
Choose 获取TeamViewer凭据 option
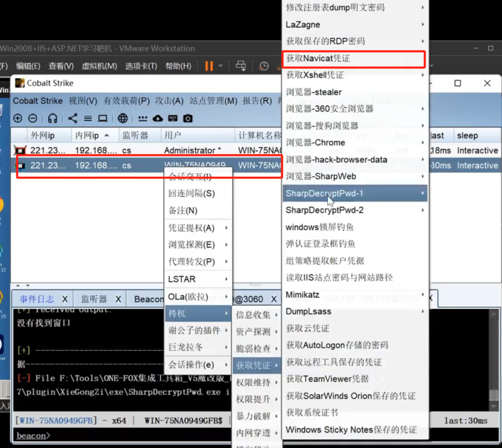coord(355,379)
